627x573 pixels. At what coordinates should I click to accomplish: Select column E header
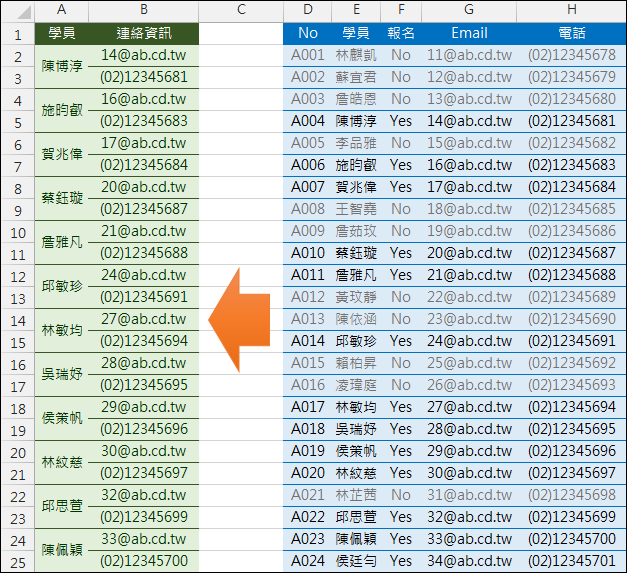click(x=356, y=11)
